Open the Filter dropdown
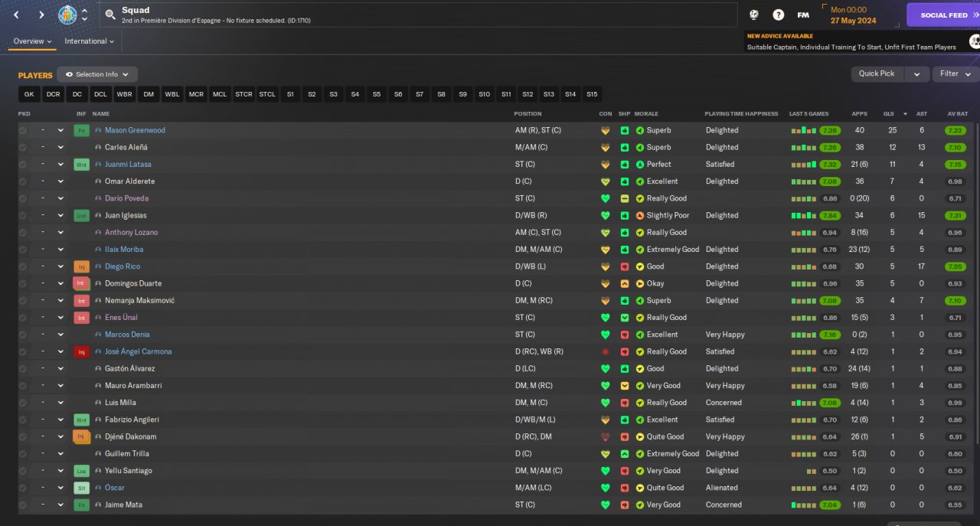 point(955,74)
